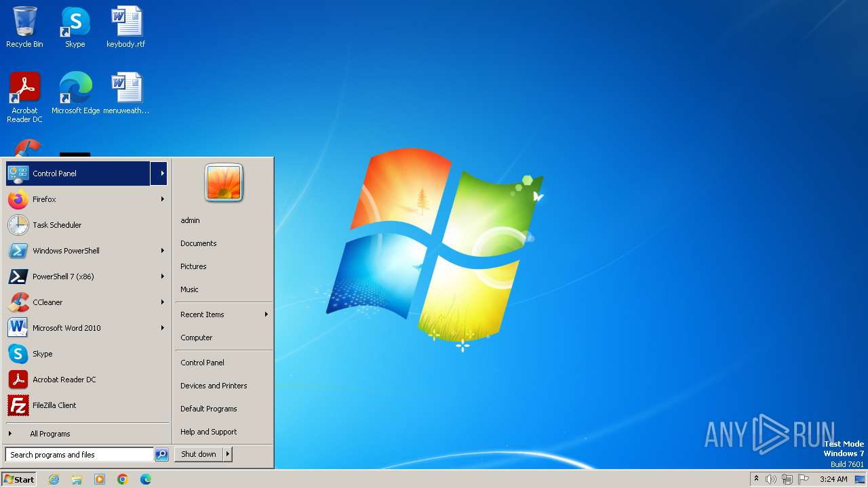This screenshot has width=868, height=488.
Task: Launch FileZilla Client from Start menu
Action: [x=86, y=405]
